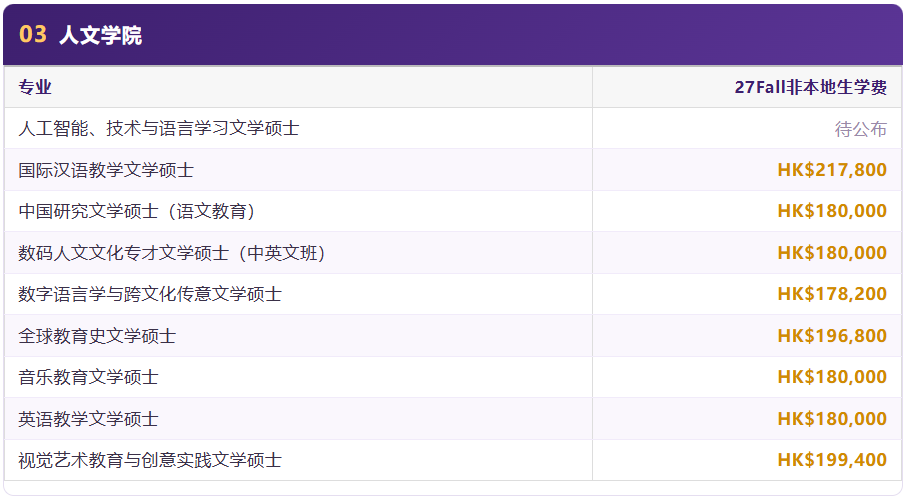The image size is (905, 499).
Task: Click the fee for 音乐教育文学硕士
Action: pos(832,377)
